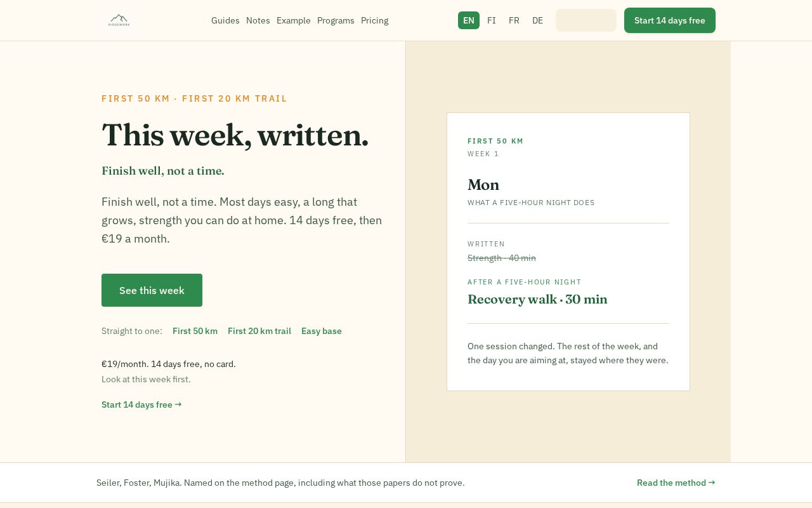Viewport: 812px width, 508px height.
Task: Click the Recovery walk · 30 min text
Action: coord(537,299)
